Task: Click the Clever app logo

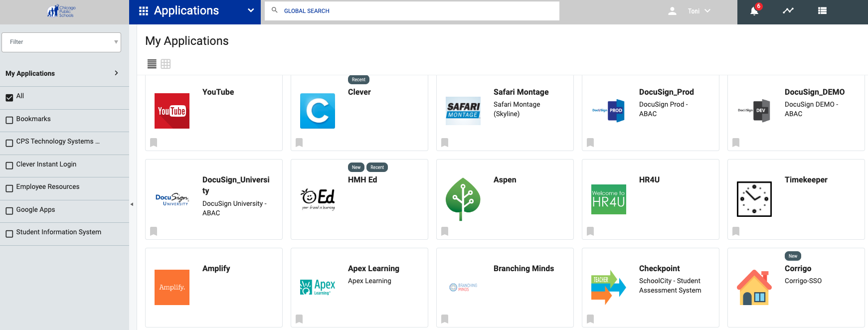Action: coord(318,111)
